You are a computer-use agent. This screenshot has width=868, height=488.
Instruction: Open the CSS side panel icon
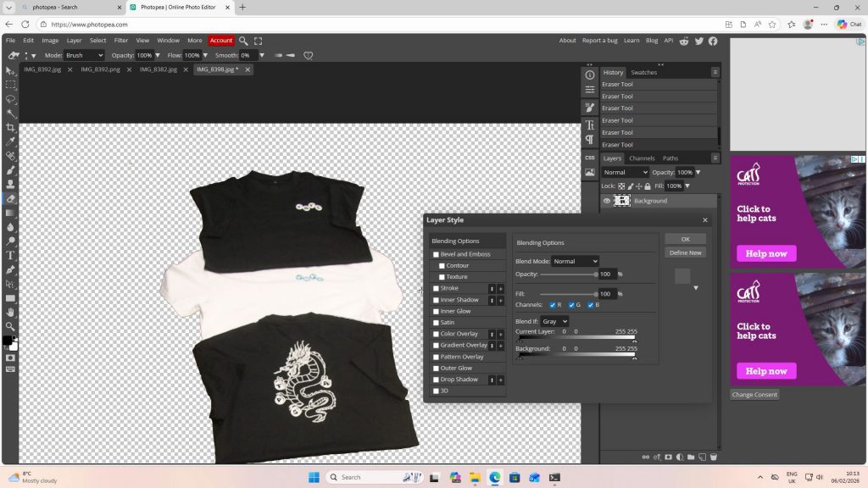(x=590, y=158)
